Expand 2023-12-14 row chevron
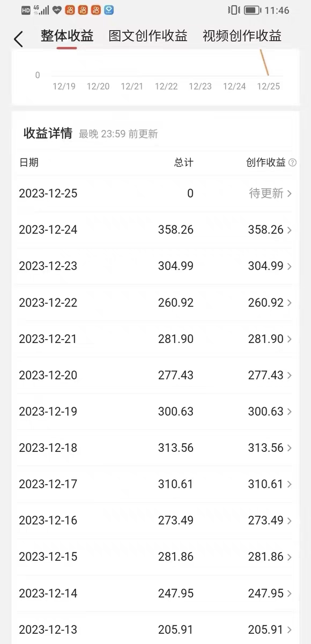Screen dimensions: 311x644 [x=290, y=594]
